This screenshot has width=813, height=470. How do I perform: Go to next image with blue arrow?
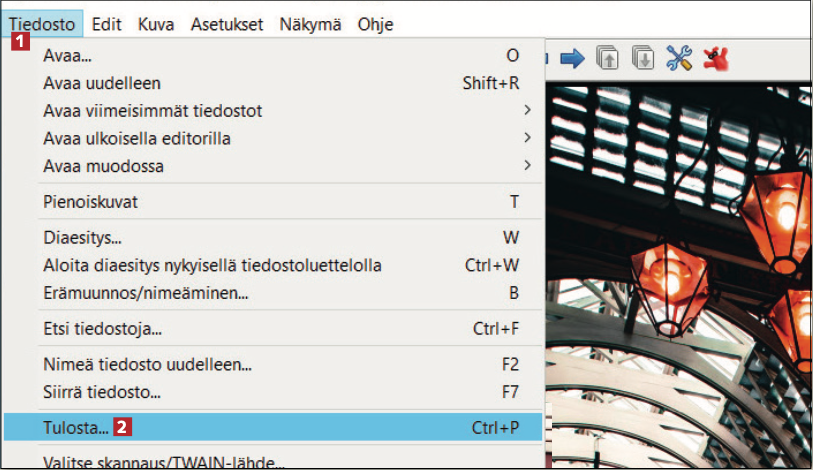point(572,58)
